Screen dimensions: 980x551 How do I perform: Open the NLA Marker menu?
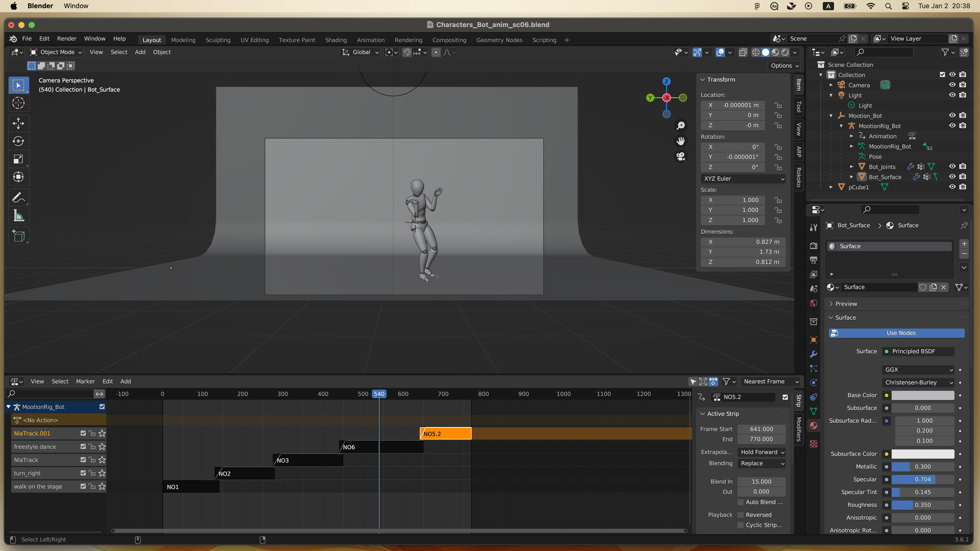click(85, 382)
